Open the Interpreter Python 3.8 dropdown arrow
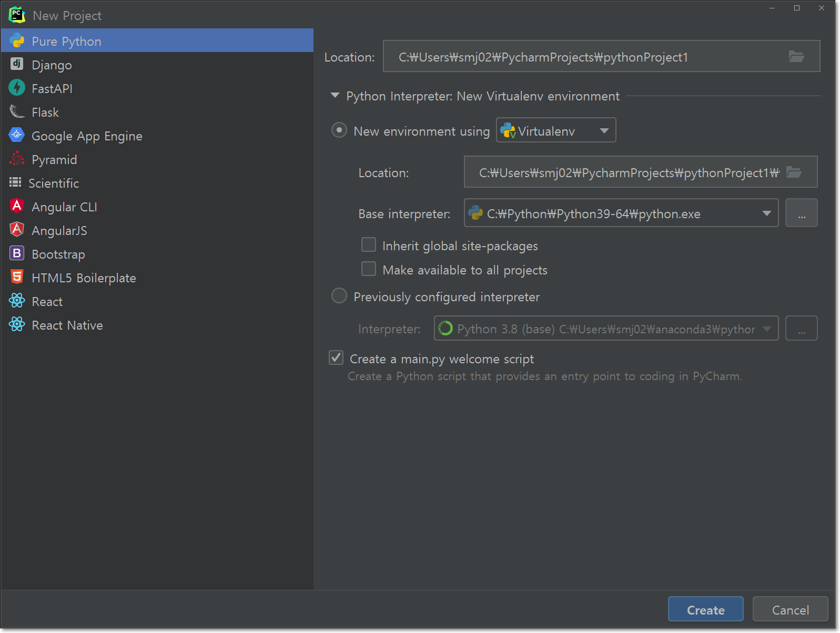Screen dimensions: 840x633 point(767,329)
